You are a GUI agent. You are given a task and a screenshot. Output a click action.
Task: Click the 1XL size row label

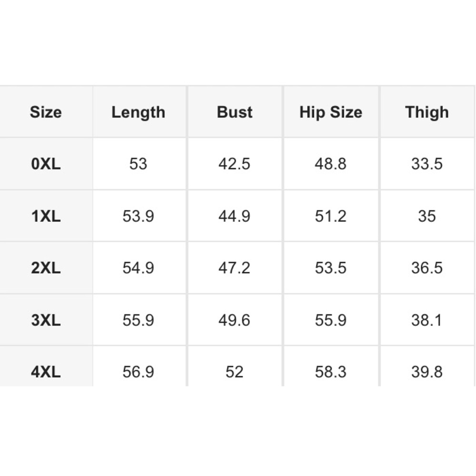click(46, 216)
